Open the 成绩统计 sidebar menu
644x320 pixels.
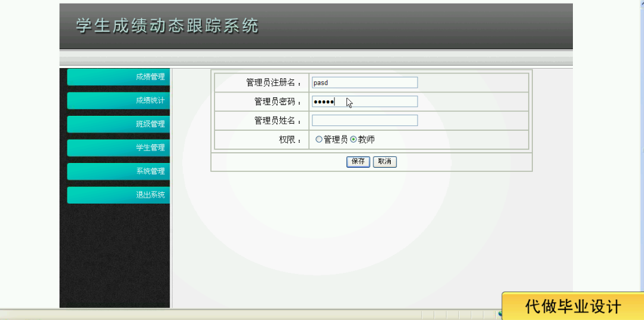pos(118,100)
